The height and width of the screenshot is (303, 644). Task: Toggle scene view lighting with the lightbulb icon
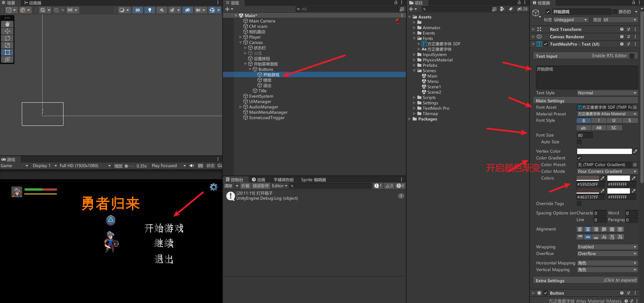(149, 10)
